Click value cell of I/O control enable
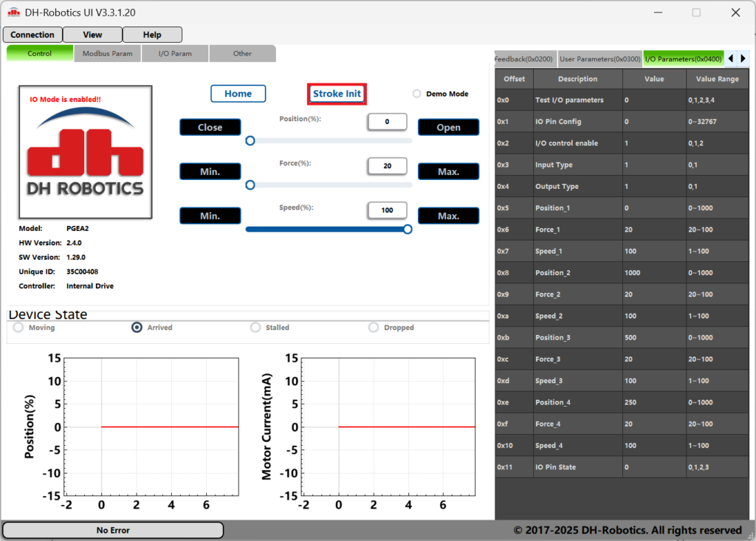The height and width of the screenshot is (541, 756). pyautogui.click(x=654, y=143)
